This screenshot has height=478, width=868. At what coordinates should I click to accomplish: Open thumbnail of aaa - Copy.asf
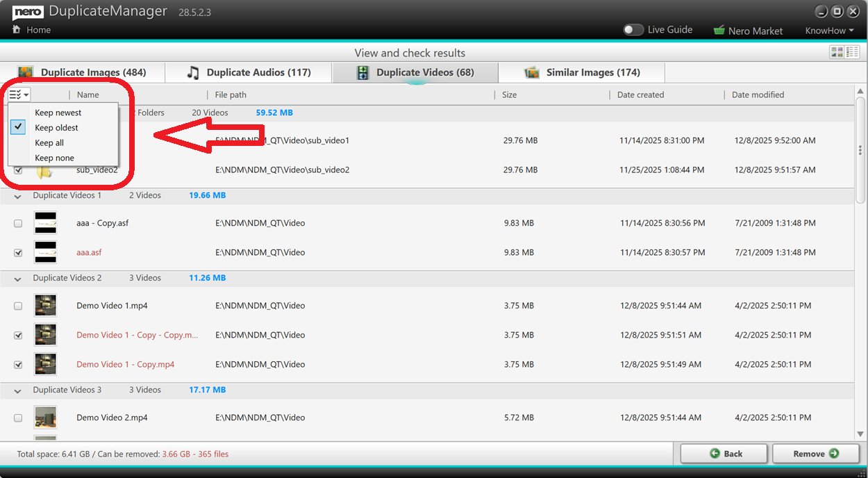click(x=45, y=223)
